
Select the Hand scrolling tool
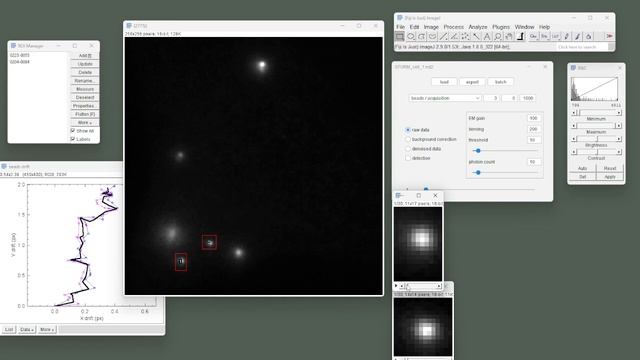[509, 37]
